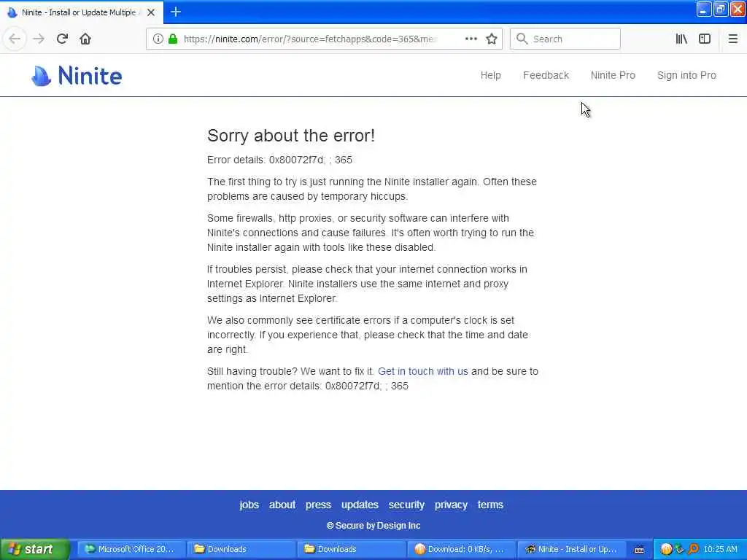Open the security footer link
This screenshot has width=747, height=560.
tap(406, 505)
